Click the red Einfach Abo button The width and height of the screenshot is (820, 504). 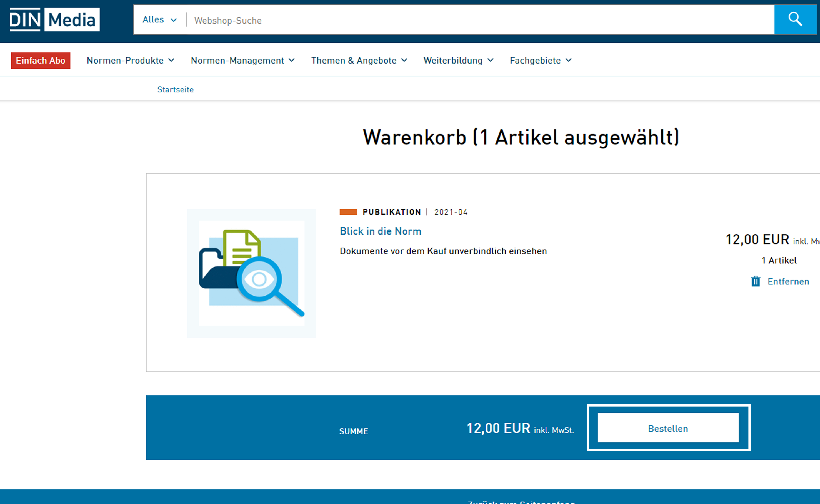41,60
